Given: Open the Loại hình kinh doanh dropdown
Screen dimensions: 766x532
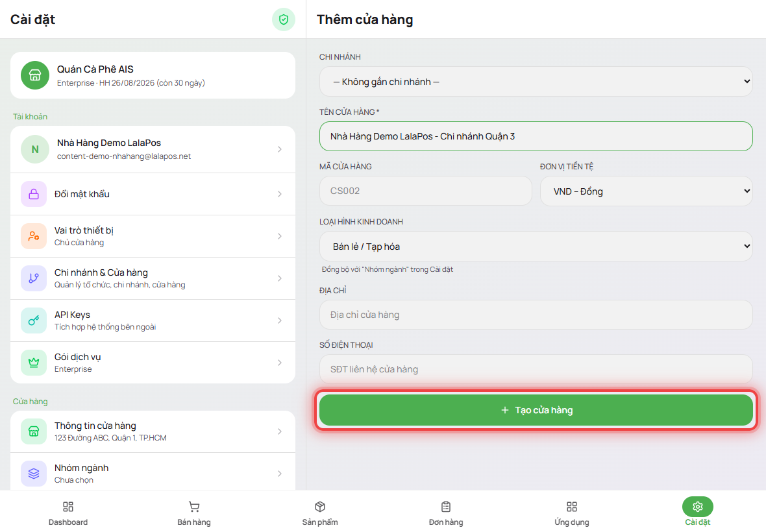Looking at the screenshot, I should click(x=536, y=246).
